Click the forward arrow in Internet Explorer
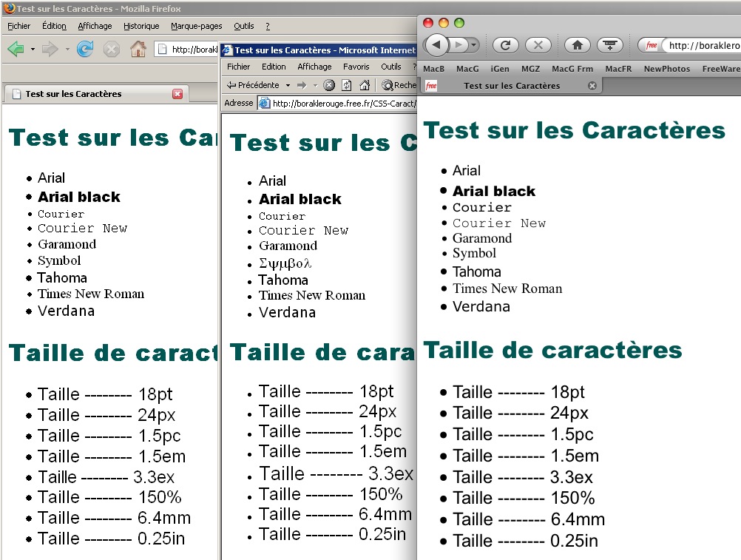Viewport: 741px width, 560px height. 302,85
